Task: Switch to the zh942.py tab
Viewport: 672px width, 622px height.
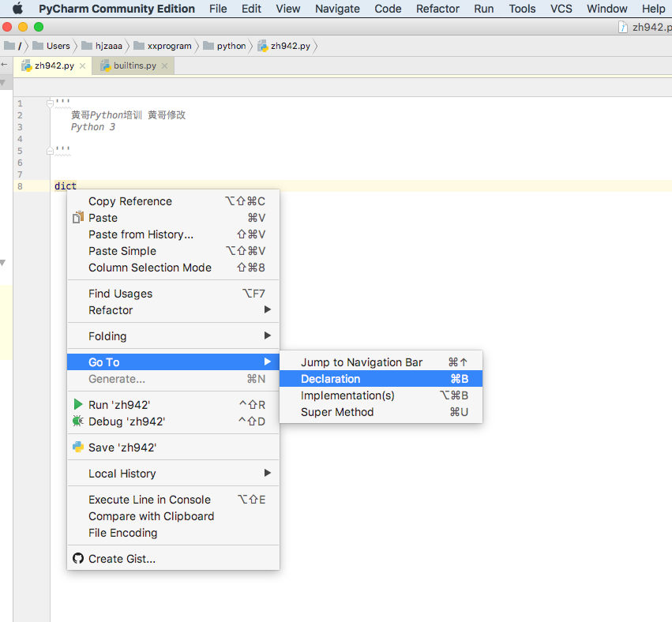Action: [53, 66]
